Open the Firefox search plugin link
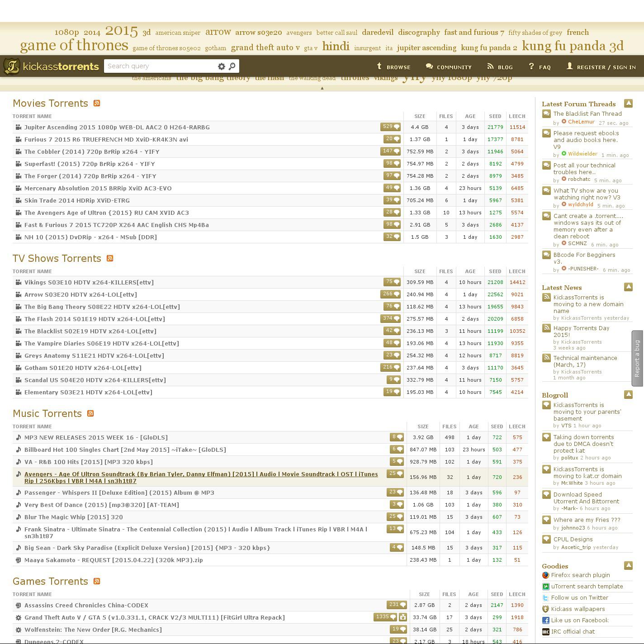The image size is (644, 644). point(580,575)
